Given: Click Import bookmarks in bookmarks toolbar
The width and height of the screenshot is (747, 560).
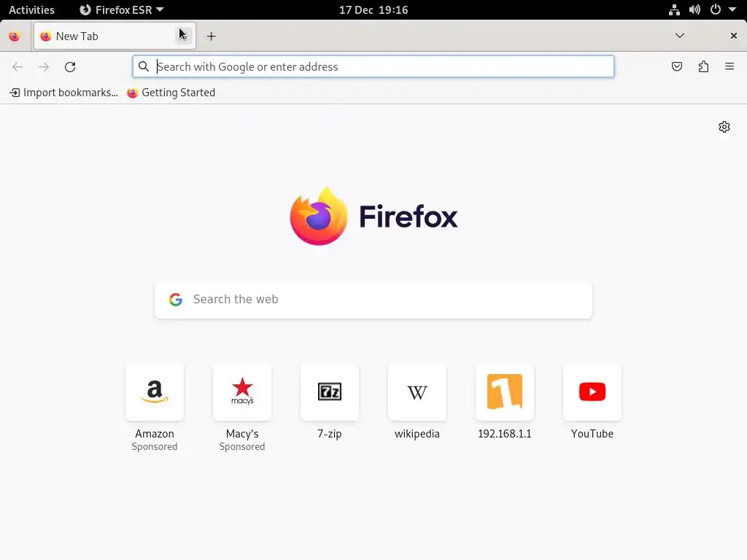Looking at the screenshot, I should pyautogui.click(x=64, y=93).
